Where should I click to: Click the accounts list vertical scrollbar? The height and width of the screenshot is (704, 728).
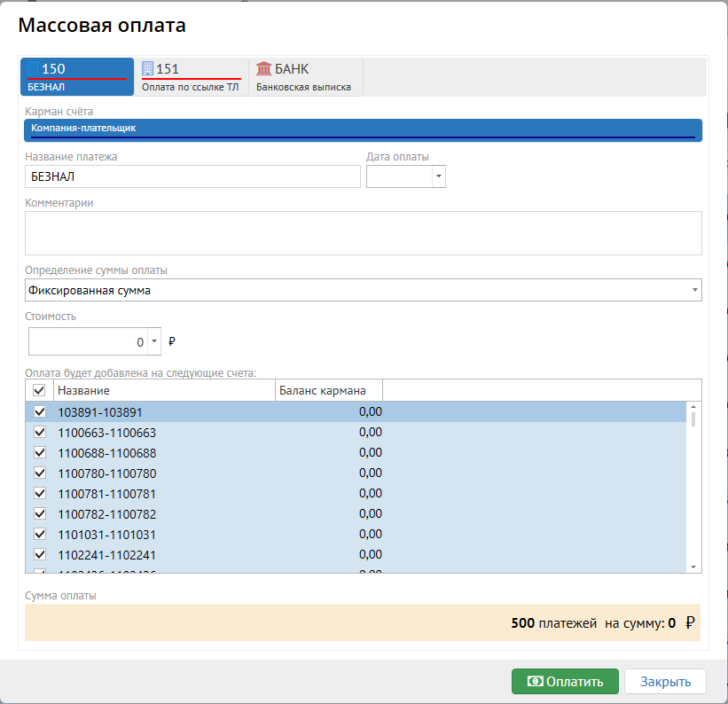693,488
